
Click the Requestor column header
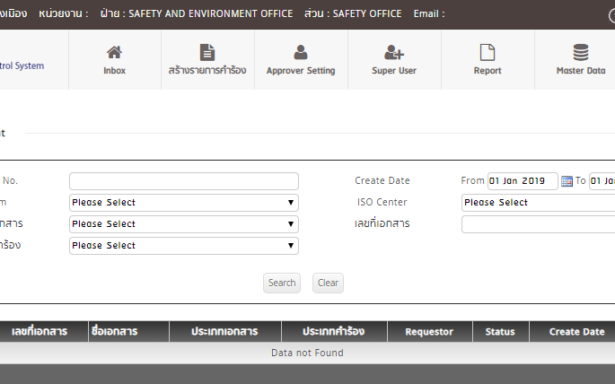(x=430, y=331)
